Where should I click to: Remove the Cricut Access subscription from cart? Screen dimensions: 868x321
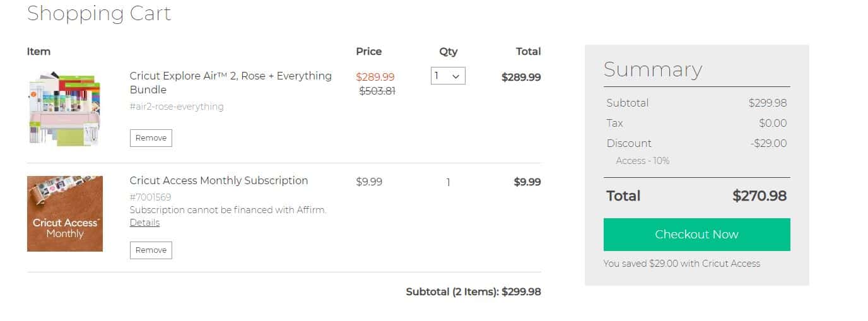coord(151,250)
